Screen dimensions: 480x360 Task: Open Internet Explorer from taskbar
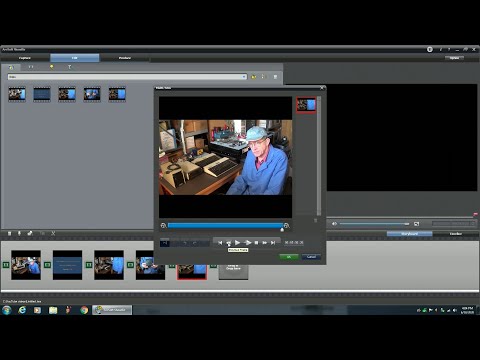click(x=22, y=310)
